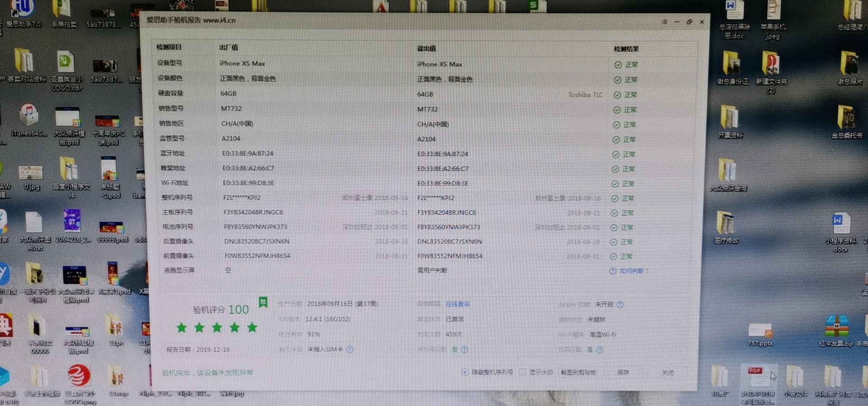The height and width of the screenshot is (406, 868).
Task: Click the 检测项目 column header
Action: click(169, 47)
